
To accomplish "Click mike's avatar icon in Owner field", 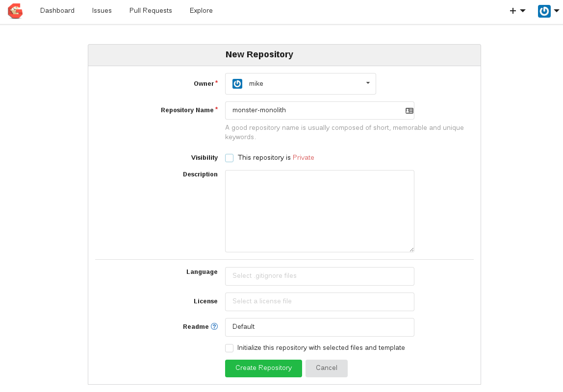I will pos(237,84).
